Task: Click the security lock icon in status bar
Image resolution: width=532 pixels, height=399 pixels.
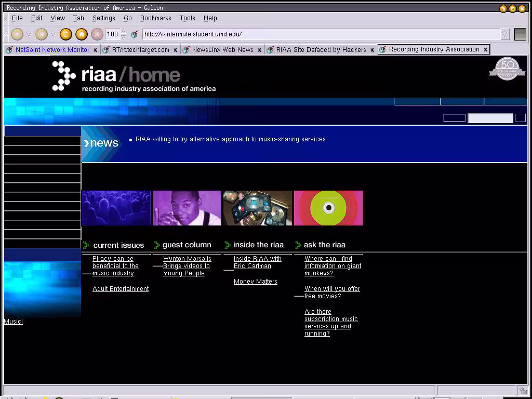Action: pyautogui.click(x=523, y=391)
